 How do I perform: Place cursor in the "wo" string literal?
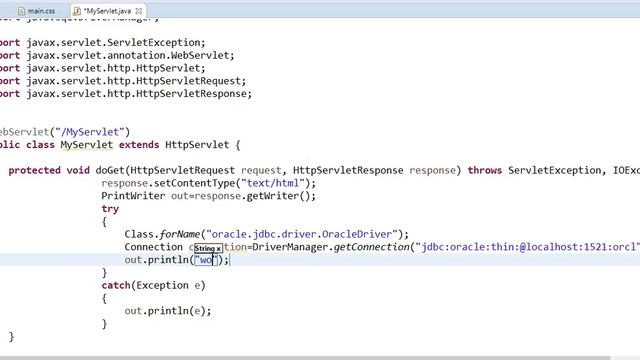tap(206, 260)
